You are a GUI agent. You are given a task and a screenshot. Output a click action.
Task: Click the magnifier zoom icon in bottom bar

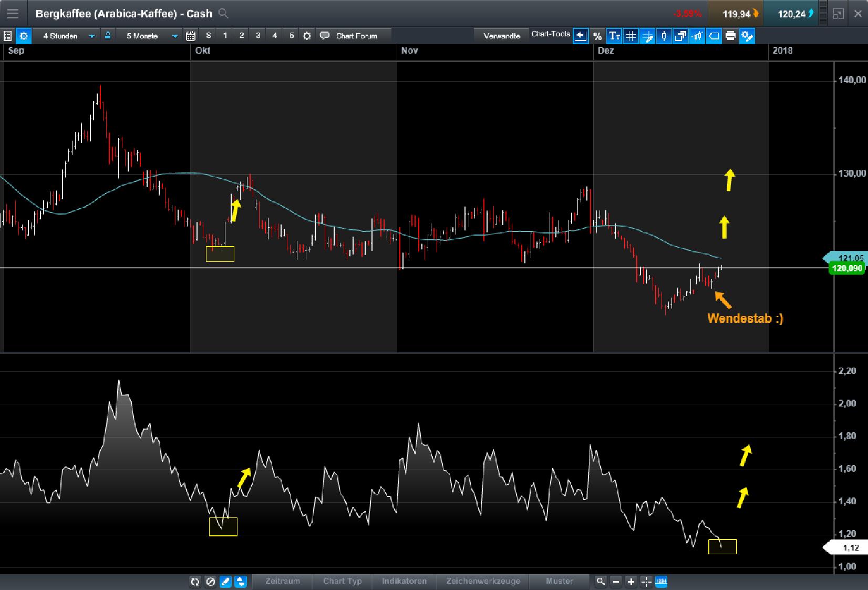(601, 582)
